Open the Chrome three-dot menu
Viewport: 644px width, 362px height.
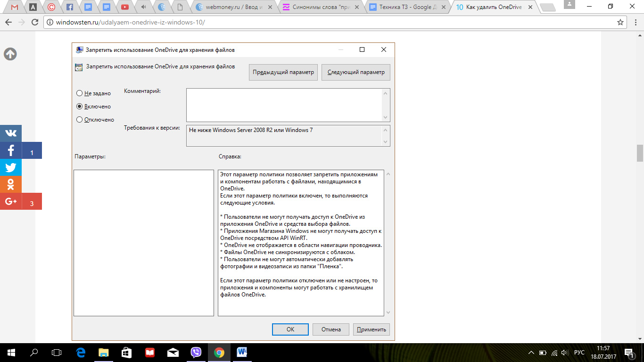point(635,22)
